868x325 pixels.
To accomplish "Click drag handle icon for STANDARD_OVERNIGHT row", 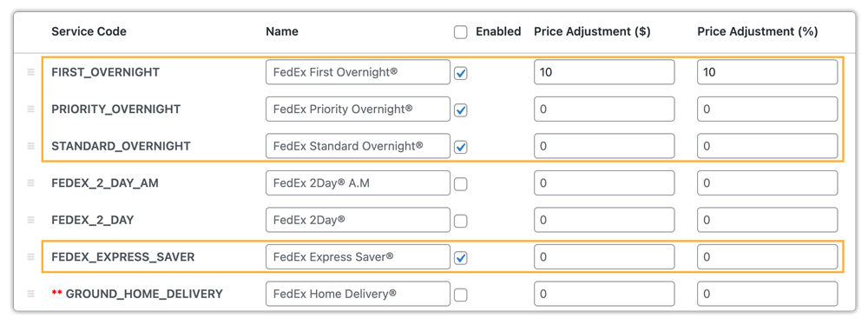I will 31,146.
